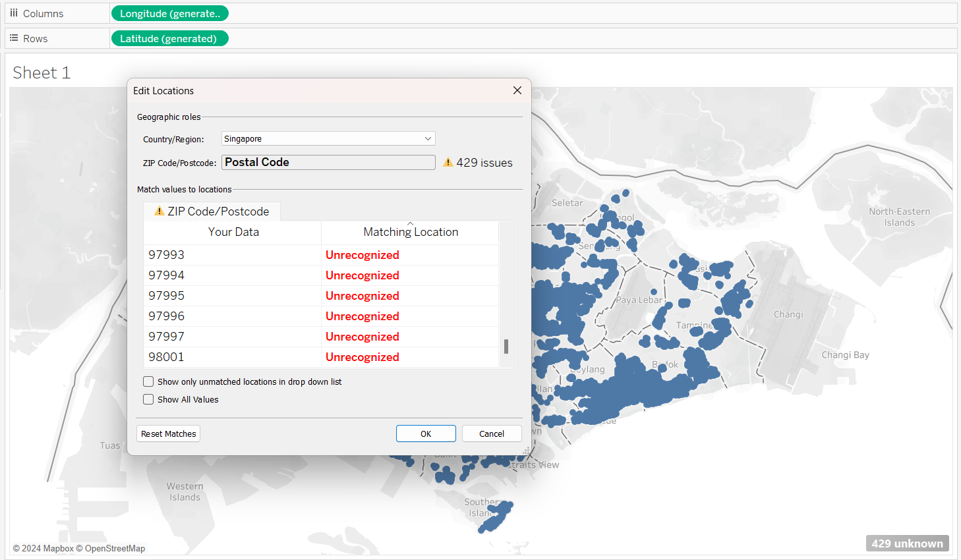Click the Longitude (generated) pill
The width and height of the screenshot is (961, 560).
point(170,13)
